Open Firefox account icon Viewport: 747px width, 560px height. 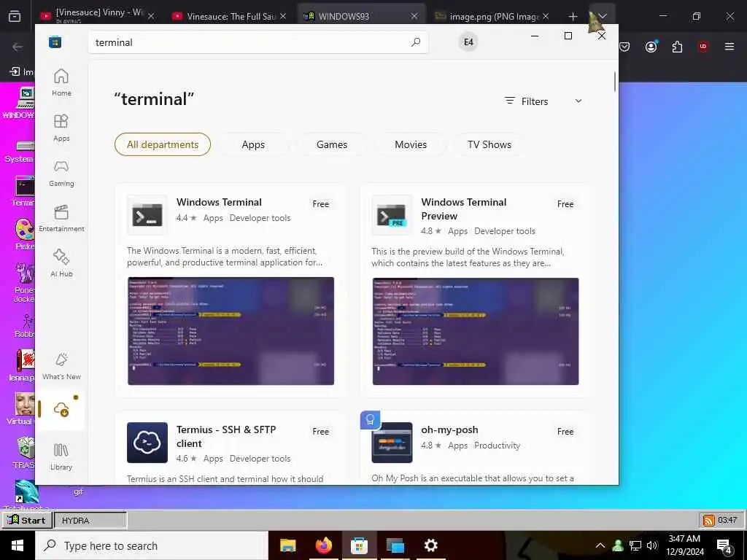tap(651, 47)
